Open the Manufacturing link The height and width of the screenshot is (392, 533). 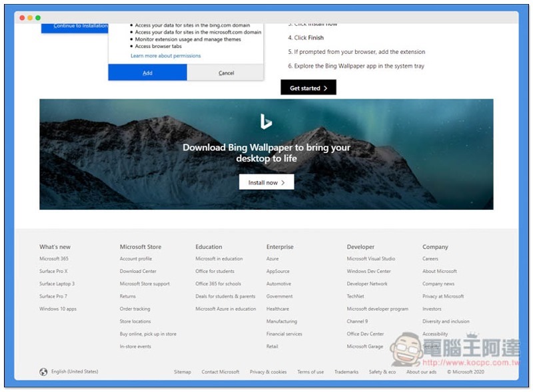coord(281,321)
